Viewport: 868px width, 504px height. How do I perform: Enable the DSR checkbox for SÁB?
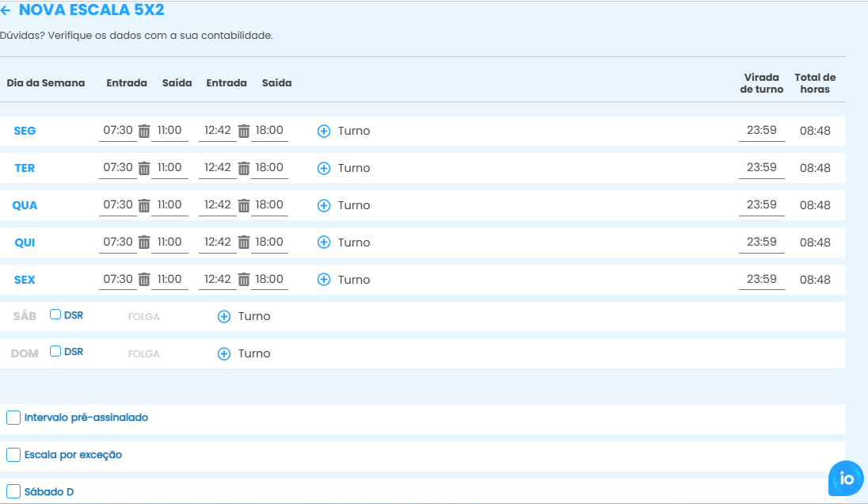click(55, 315)
